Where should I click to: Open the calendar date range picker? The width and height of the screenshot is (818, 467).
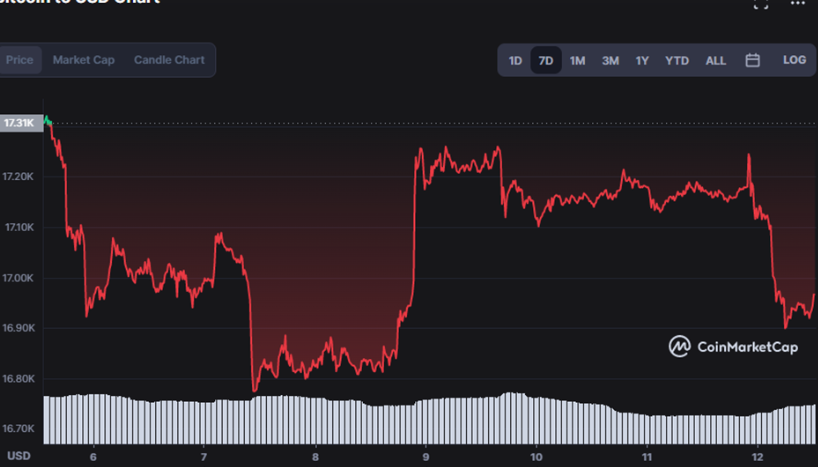(x=752, y=60)
